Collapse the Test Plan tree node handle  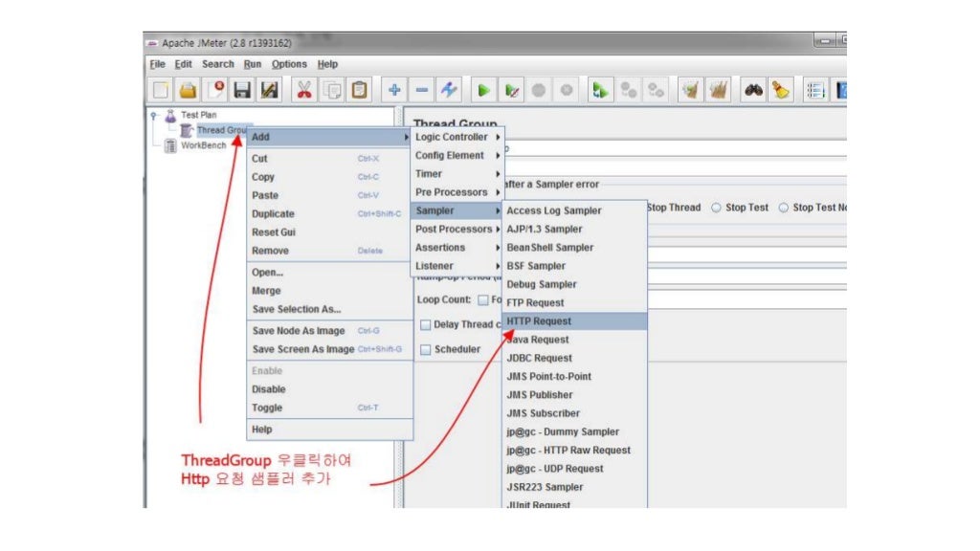click(x=154, y=116)
